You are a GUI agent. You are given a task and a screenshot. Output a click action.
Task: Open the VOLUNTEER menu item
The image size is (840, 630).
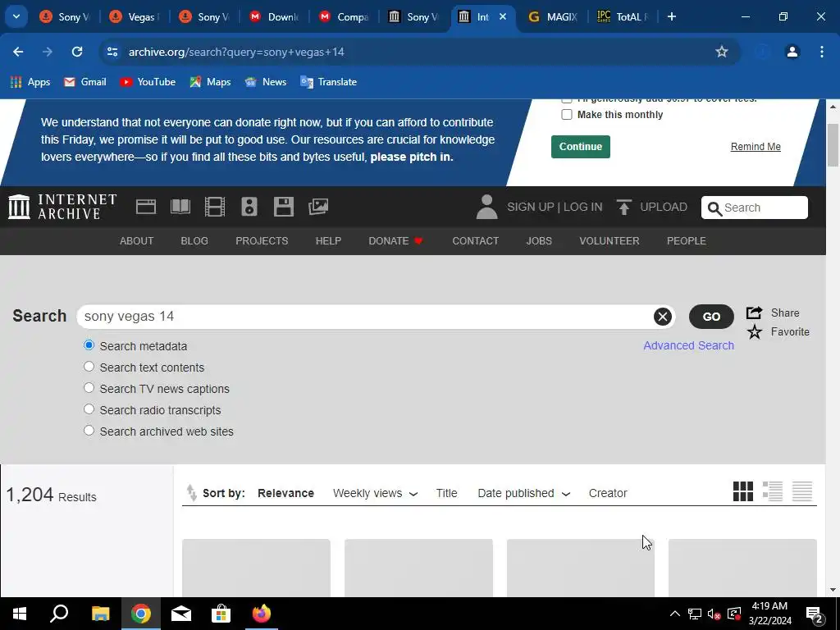tap(609, 241)
